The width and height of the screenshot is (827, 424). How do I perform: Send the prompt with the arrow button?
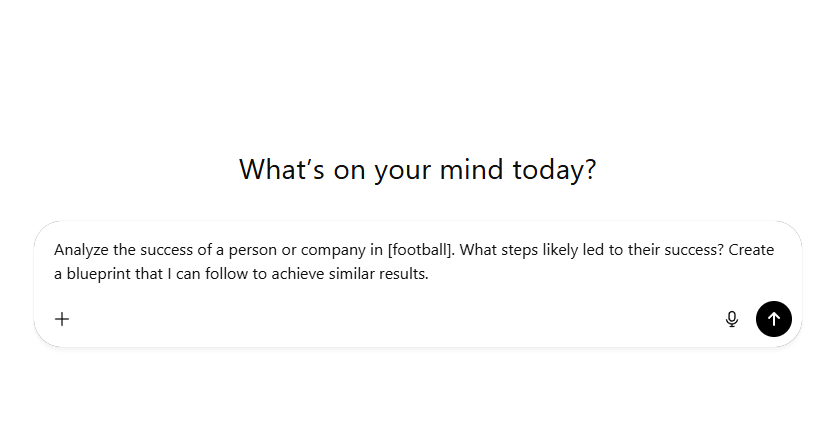[x=774, y=319]
